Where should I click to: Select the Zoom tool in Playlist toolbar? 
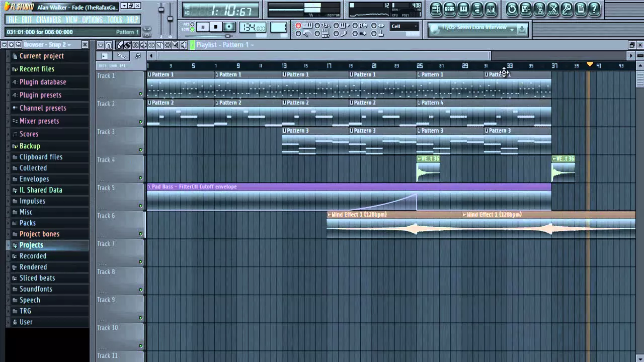(x=176, y=45)
